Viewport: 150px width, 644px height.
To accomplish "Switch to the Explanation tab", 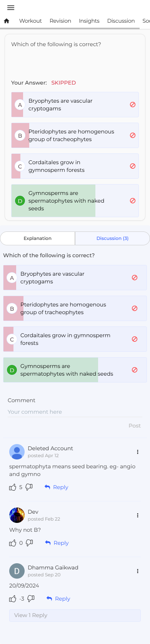I will [38, 238].
